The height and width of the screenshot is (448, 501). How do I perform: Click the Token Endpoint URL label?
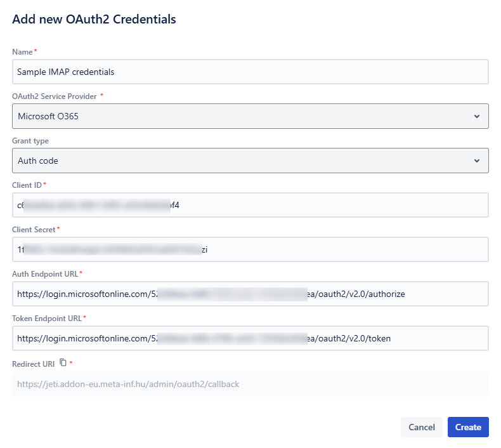pos(47,318)
